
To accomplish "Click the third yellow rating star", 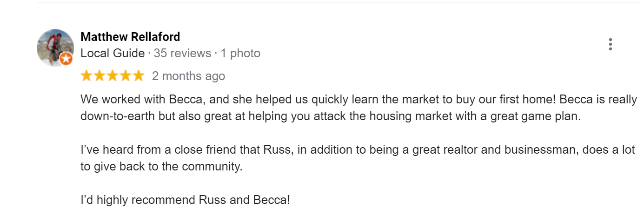I will [113, 76].
